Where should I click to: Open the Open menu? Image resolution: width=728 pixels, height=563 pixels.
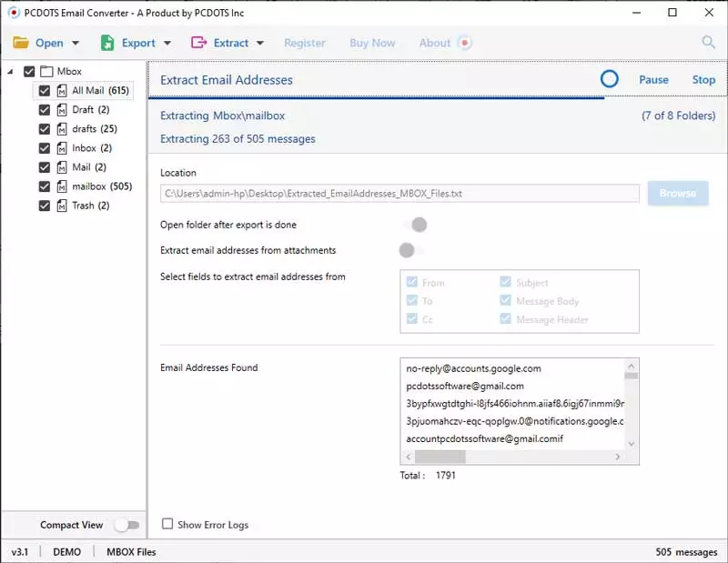[49, 43]
